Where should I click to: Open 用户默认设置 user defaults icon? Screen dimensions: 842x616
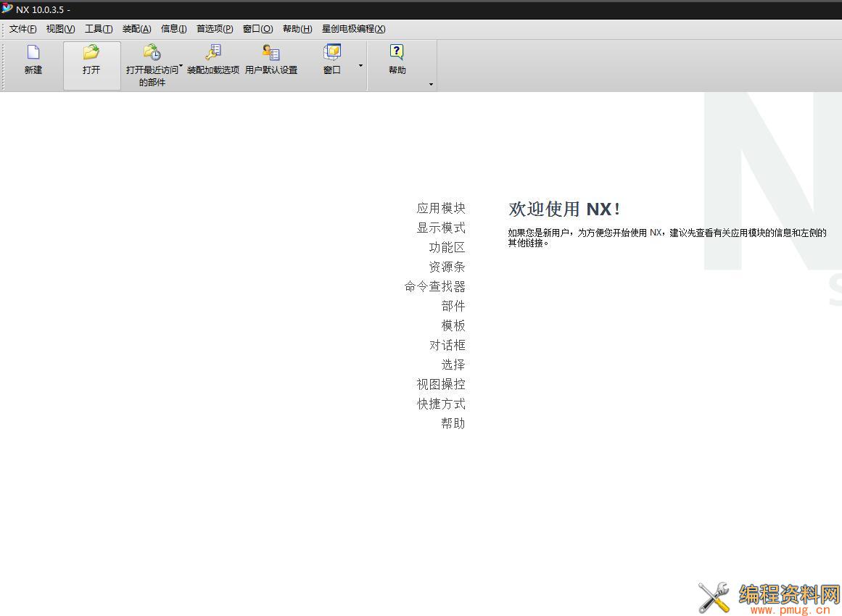click(x=271, y=52)
